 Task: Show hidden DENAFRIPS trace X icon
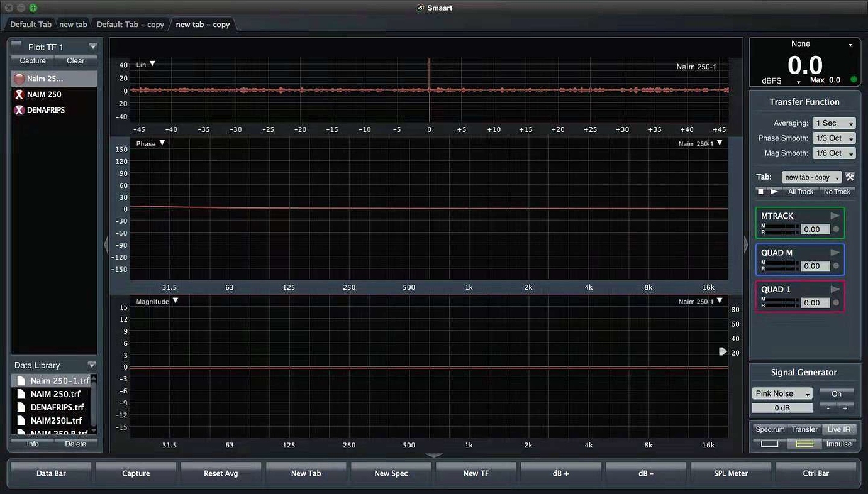tap(19, 110)
